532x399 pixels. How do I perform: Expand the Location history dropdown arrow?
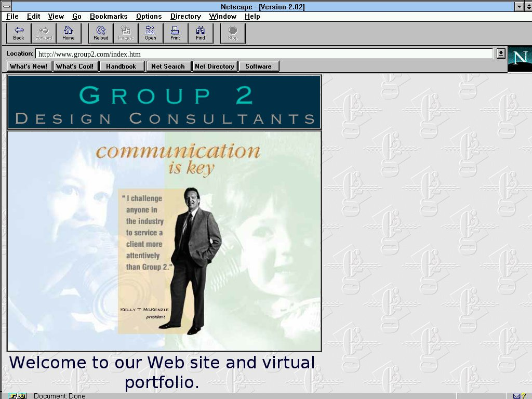[501, 54]
